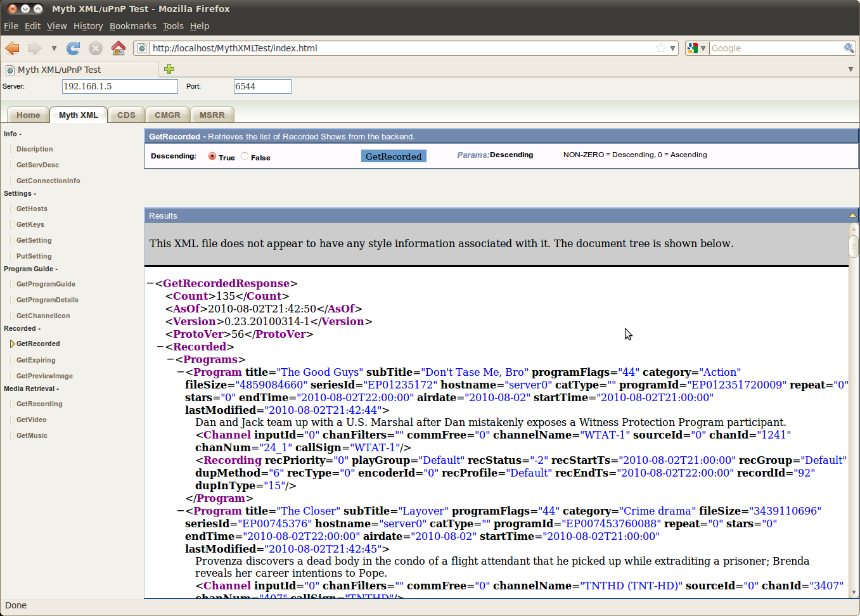Switch to the Home tab

coord(28,115)
